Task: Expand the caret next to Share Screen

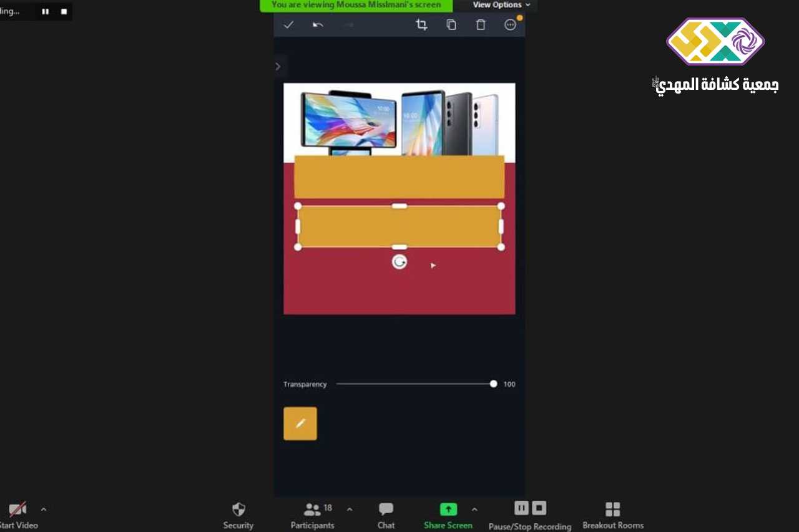Action: 474,510
